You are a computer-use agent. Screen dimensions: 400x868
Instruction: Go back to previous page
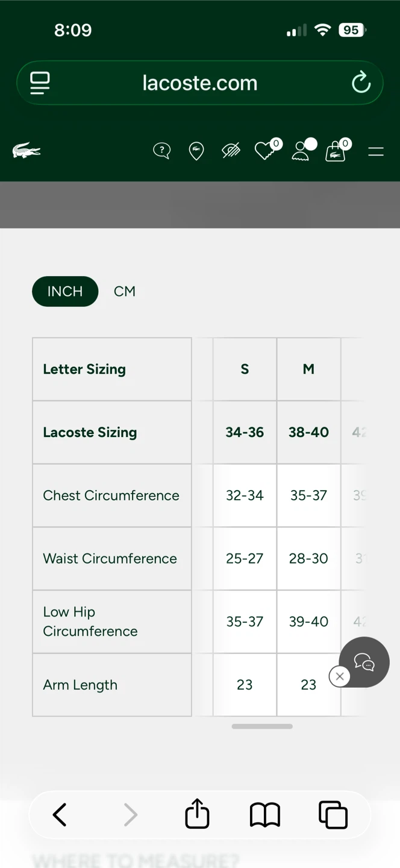pos(60,815)
